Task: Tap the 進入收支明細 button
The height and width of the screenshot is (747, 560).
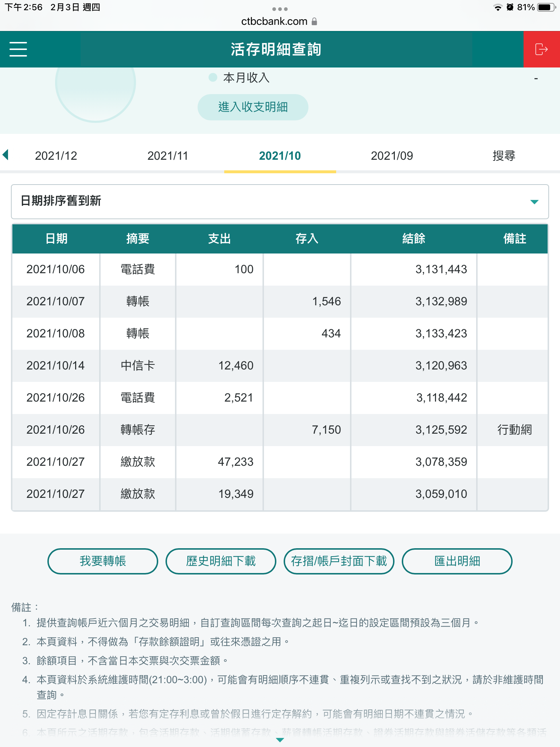Action: tap(253, 107)
